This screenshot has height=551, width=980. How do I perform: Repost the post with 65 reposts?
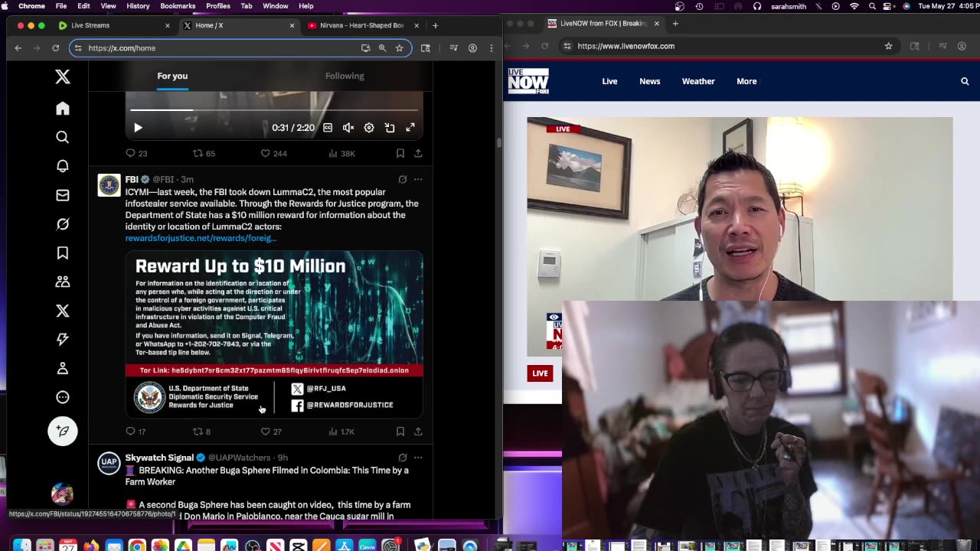pos(204,153)
